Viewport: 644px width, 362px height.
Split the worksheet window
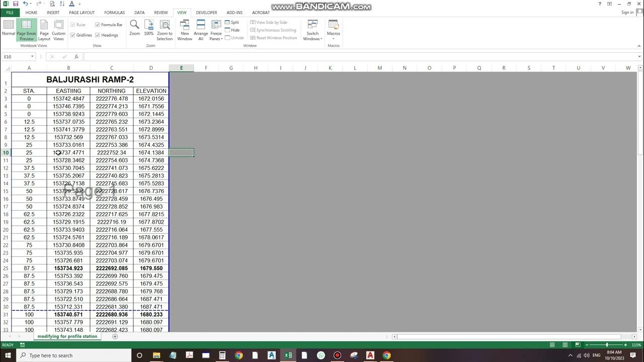tap(232, 23)
